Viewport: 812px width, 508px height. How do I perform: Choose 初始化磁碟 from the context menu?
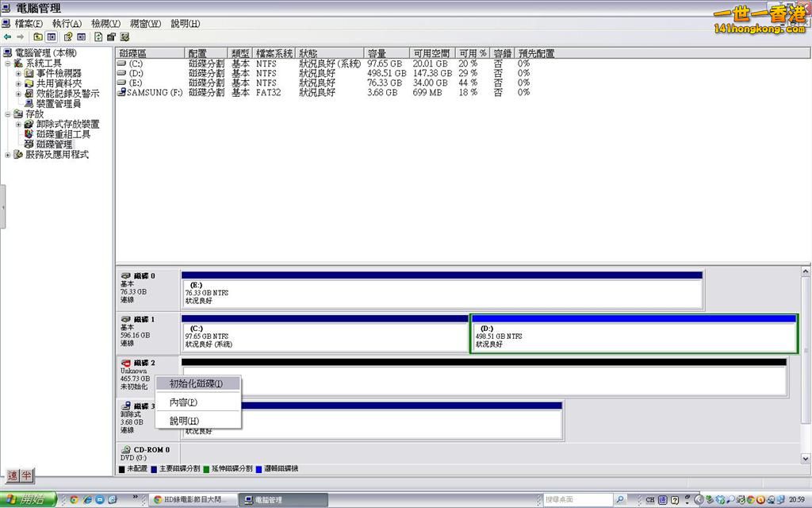(196, 383)
